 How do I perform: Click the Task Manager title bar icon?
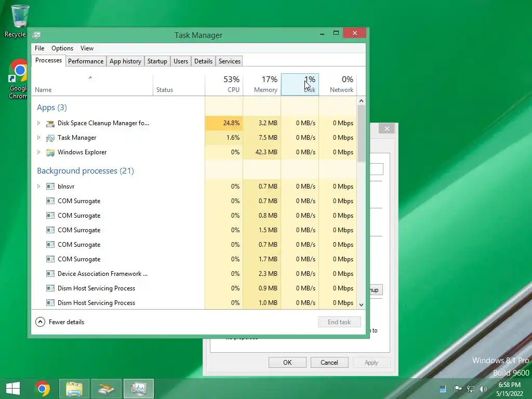pyautogui.click(x=37, y=35)
